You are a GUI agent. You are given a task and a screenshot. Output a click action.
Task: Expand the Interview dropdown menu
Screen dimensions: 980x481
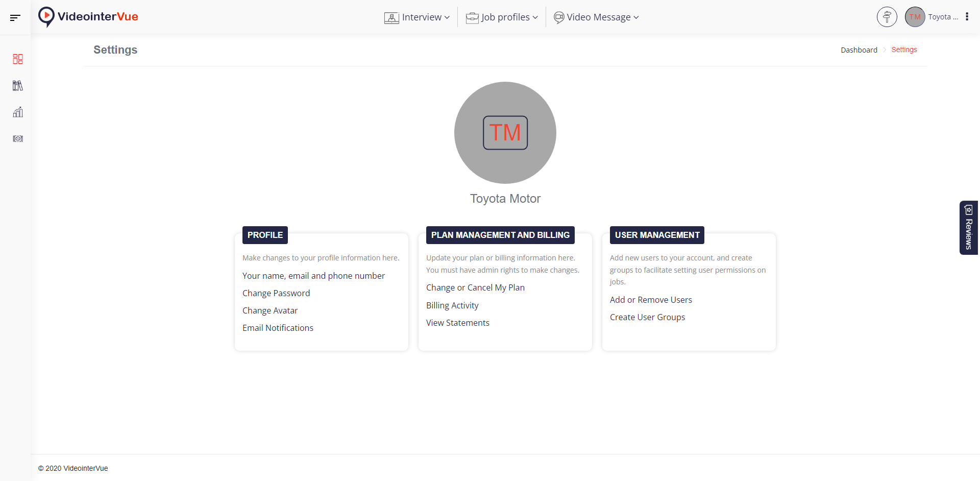point(417,17)
